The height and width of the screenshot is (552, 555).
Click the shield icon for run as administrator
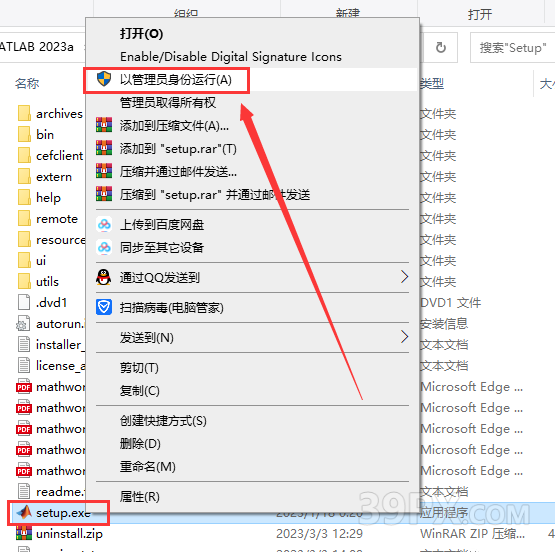click(x=104, y=79)
